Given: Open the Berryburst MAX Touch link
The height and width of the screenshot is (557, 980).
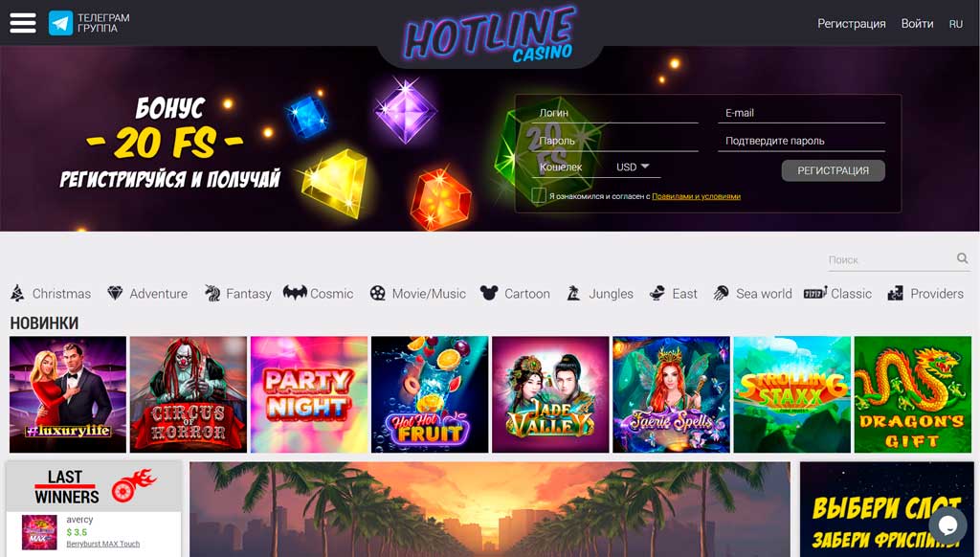Looking at the screenshot, I should click(103, 544).
